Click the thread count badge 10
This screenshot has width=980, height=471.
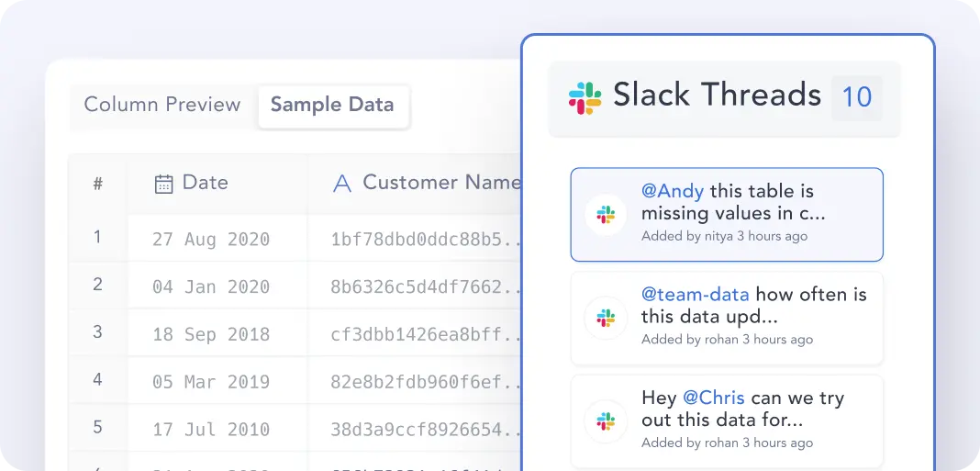pos(856,97)
